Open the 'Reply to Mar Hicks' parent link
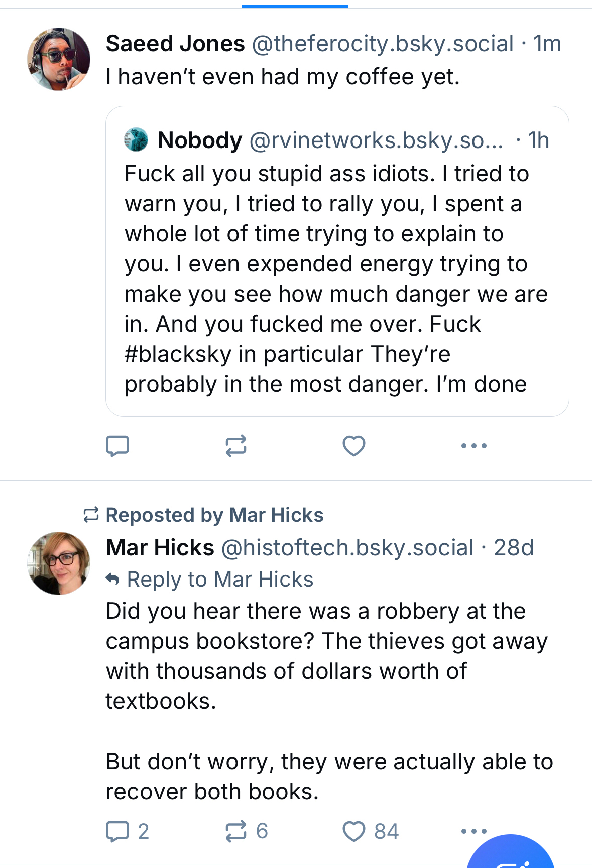Image resolution: width=592 pixels, height=868 pixels. coord(219,580)
